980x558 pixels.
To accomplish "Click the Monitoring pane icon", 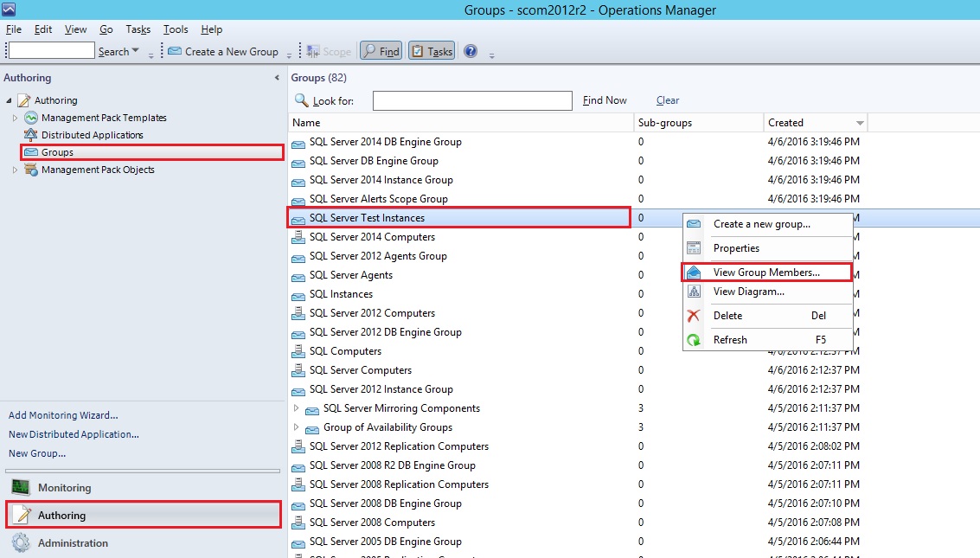I will (x=21, y=487).
